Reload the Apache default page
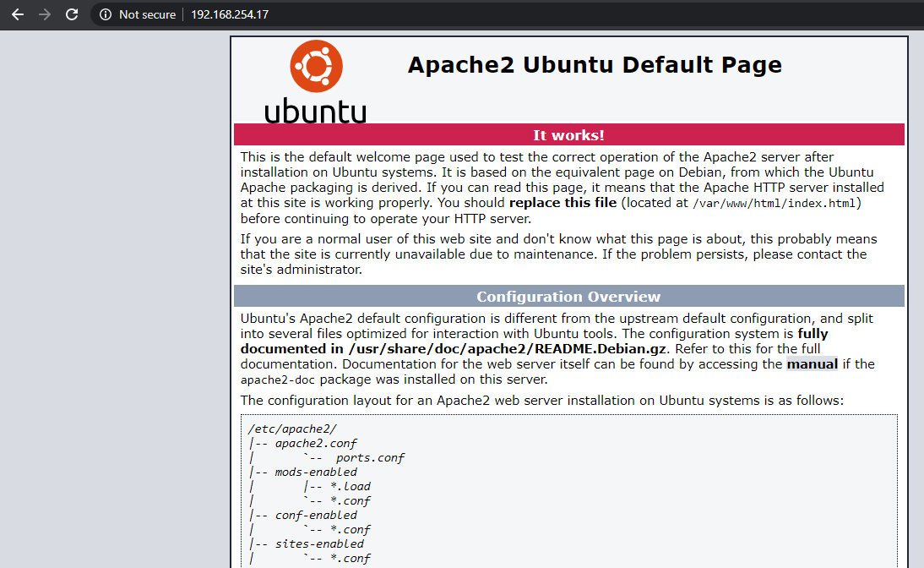Screen dimensions: 924x568 coord(72,14)
